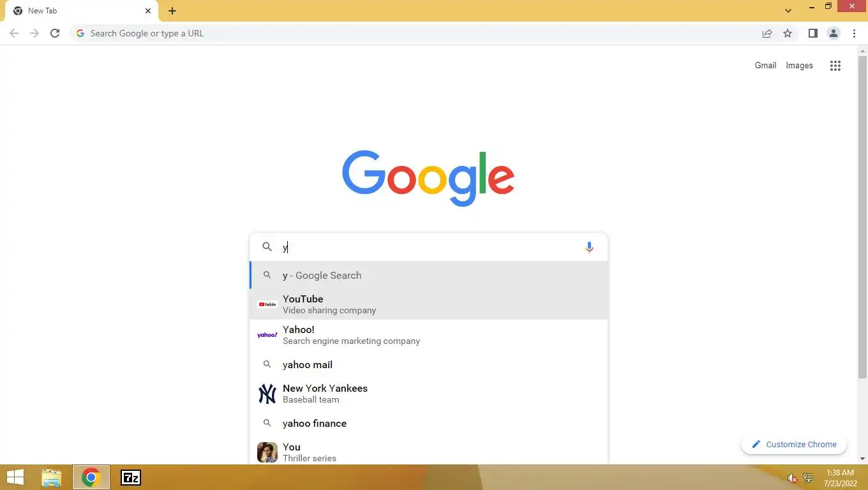Click the page scrollbar down arrow
Viewport: 868px width, 490px height.
(x=862, y=459)
